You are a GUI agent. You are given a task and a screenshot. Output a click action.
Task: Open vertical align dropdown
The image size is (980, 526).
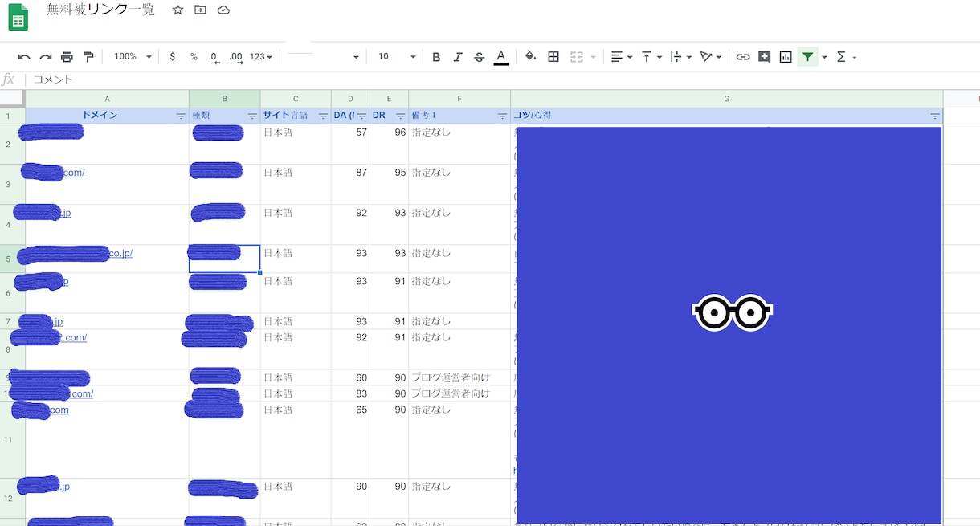pyautogui.click(x=651, y=57)
